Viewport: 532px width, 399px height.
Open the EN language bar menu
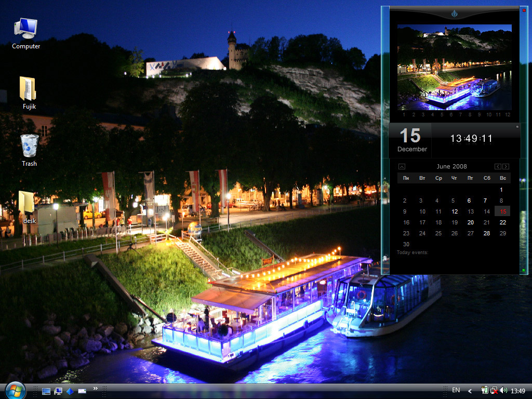click(x=457, y=390)
